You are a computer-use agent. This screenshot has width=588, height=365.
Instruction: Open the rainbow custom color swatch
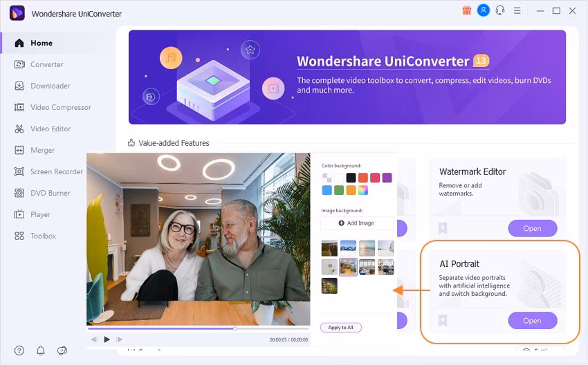(x=363, y=190)
